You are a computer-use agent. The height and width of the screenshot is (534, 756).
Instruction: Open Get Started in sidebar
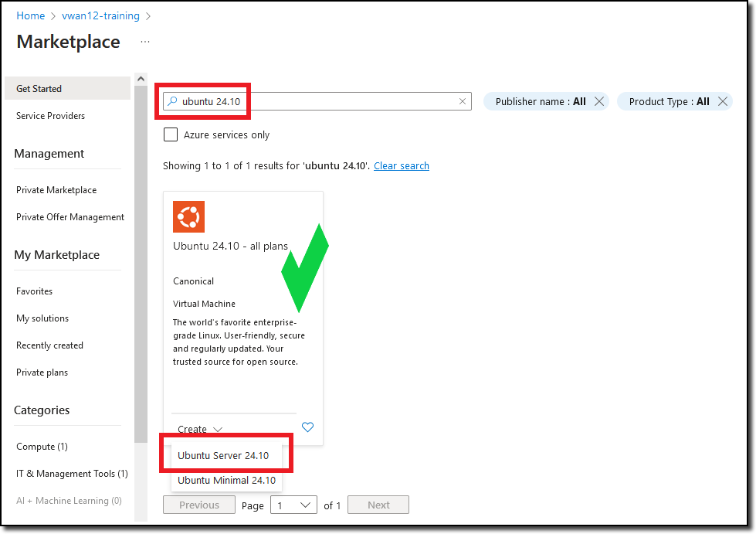67,88
